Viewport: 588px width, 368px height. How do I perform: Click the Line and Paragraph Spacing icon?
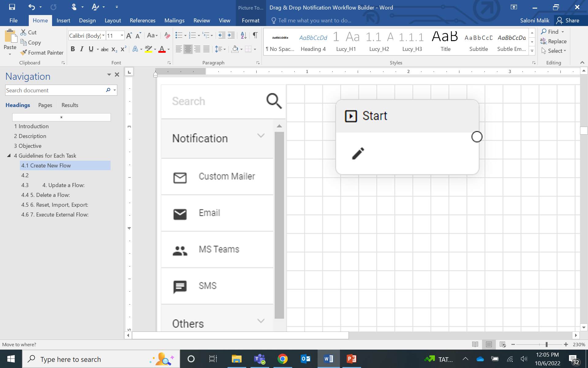tap(218, 49)
